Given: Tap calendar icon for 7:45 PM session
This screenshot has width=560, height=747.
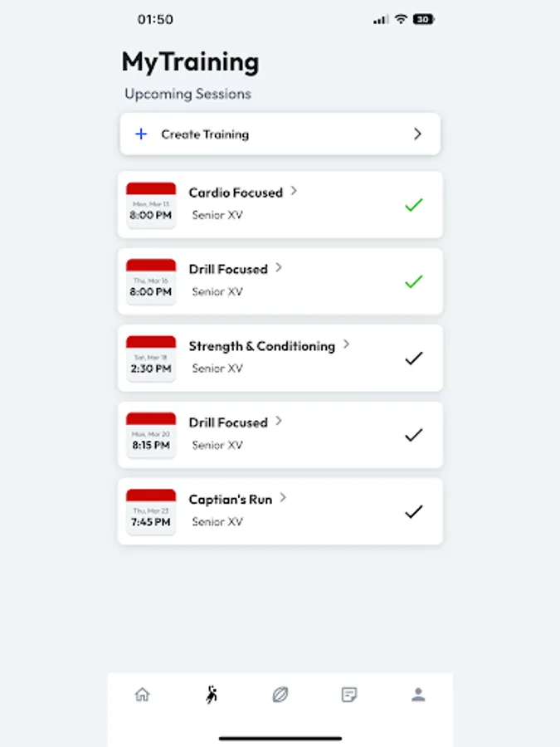Looking at the screenshot, I should 151,512.
